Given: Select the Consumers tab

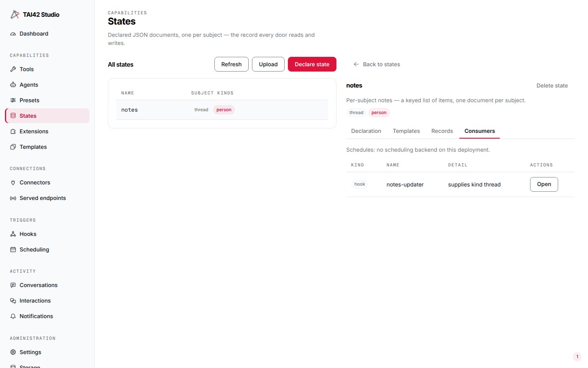Looking at the screenshot, I should coord(480,131).
